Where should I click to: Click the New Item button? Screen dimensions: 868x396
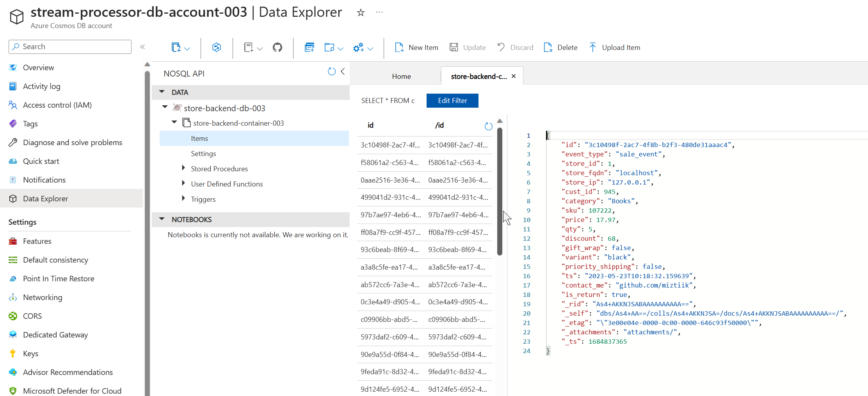[x=416, y=48]
